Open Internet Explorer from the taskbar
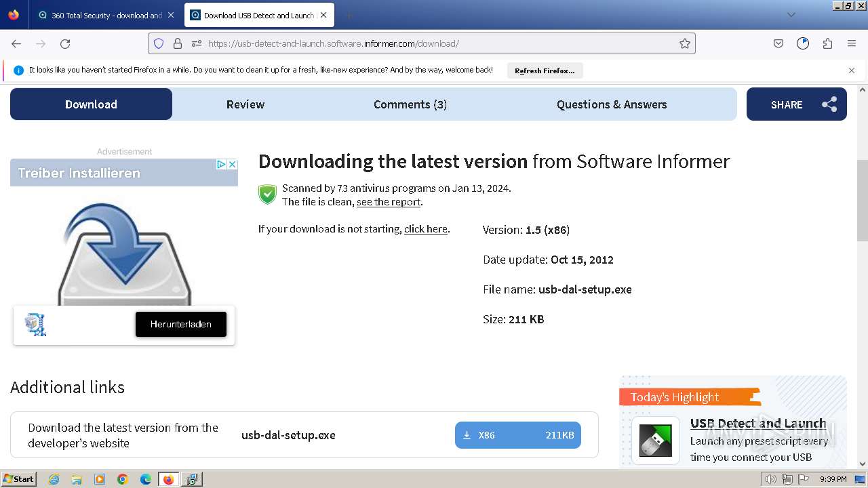 click(x=54, y=479)
